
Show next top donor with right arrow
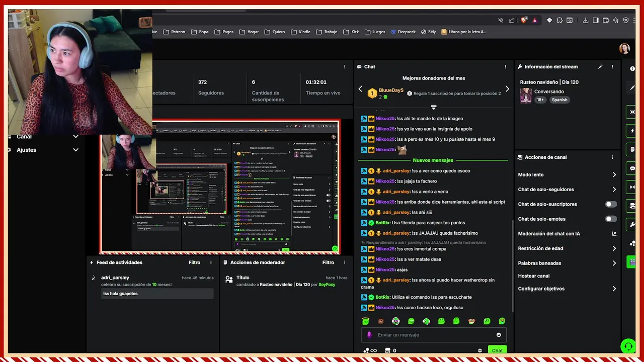[507, 89]
